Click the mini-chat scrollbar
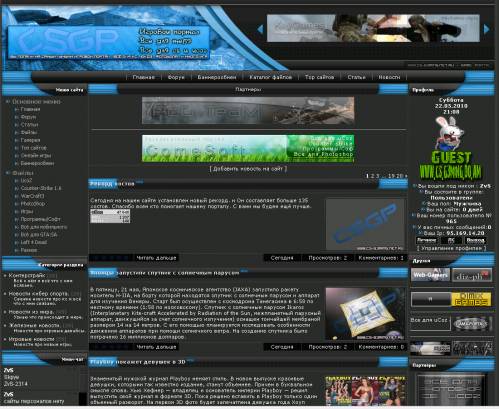This screenshot has height=409, width=499. point(83,386)
